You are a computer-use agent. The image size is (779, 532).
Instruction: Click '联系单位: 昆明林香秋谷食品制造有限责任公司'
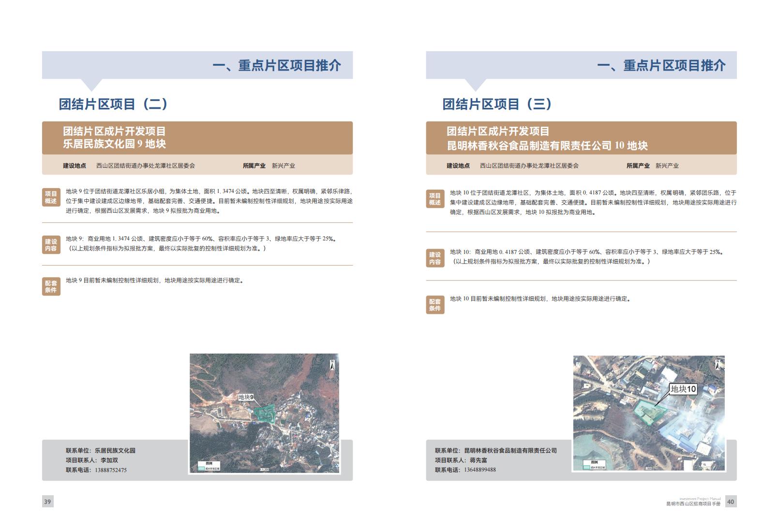click(x=496, y=450)
